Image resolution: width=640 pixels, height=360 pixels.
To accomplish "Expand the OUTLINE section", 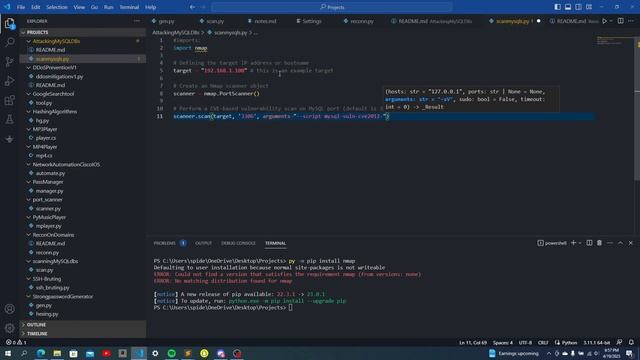I will (83, 325).
